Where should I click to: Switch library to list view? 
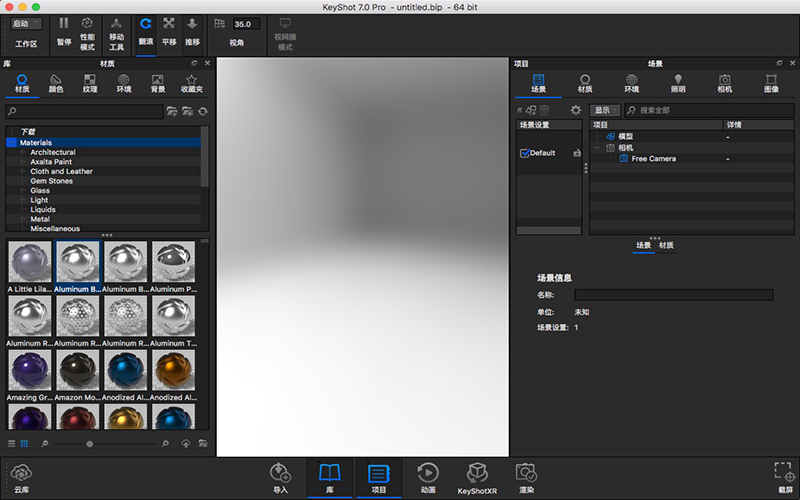12,444
